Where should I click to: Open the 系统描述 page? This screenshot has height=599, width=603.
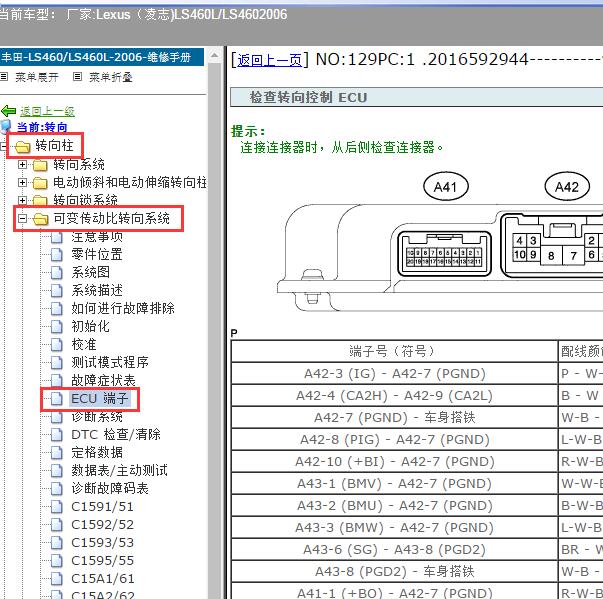(x=97, y=291)
